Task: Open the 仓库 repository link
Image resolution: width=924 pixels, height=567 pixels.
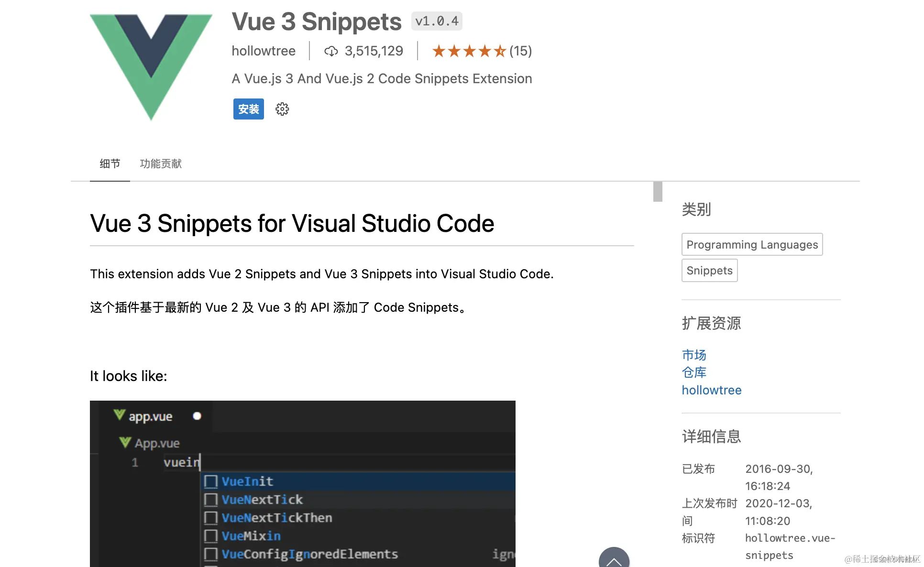Action: (x=694, y=372)
